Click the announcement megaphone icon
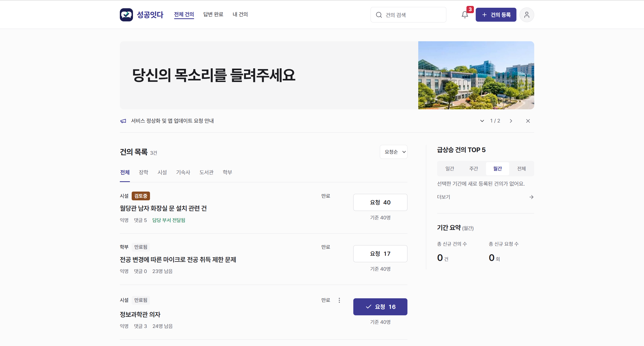This screenshot has width=644, height=346. tap(123, 121)
